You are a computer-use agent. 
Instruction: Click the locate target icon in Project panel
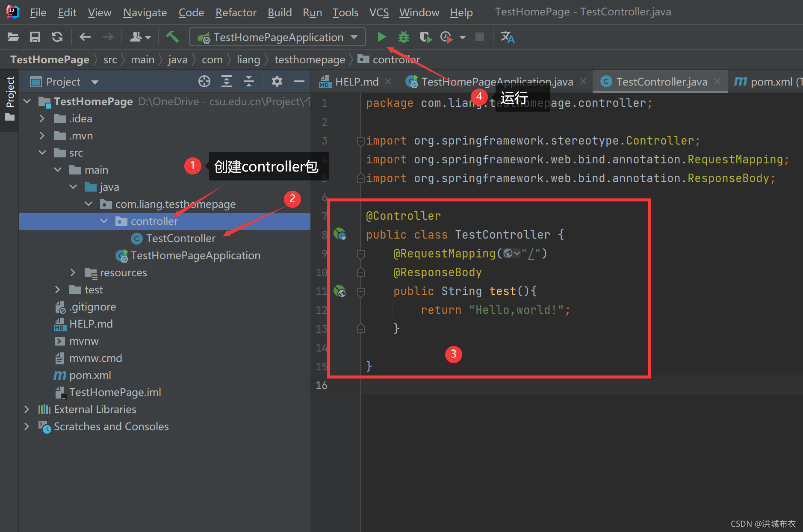pyautogui.click(x=204, y=81)
